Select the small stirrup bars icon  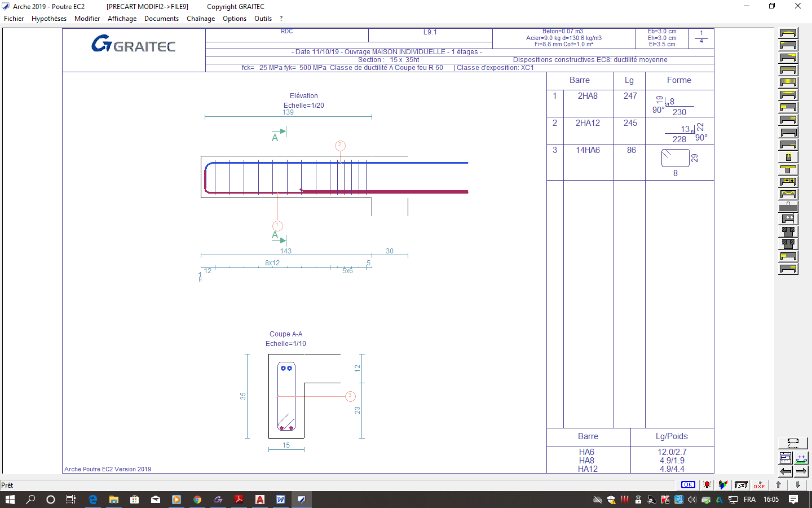[788, 157]
